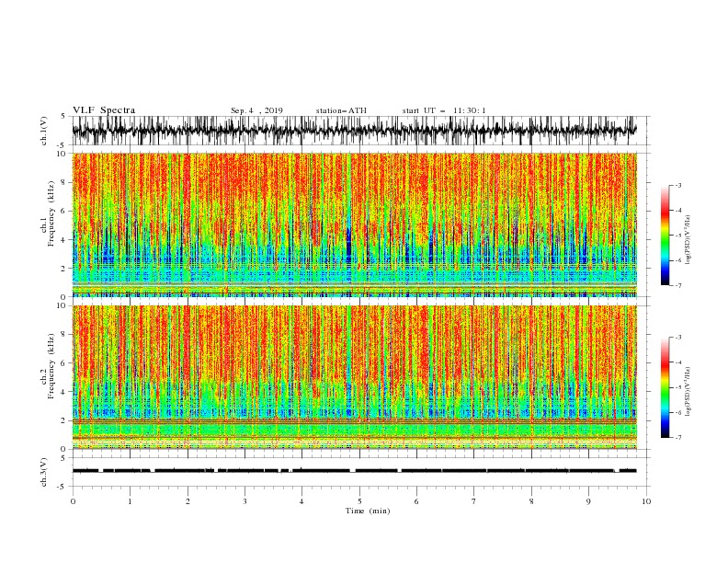Viewport: 728px width, 563px height.
Task: Click the '-5' tick on ch.2 color bar
Action: coord(677,387)
